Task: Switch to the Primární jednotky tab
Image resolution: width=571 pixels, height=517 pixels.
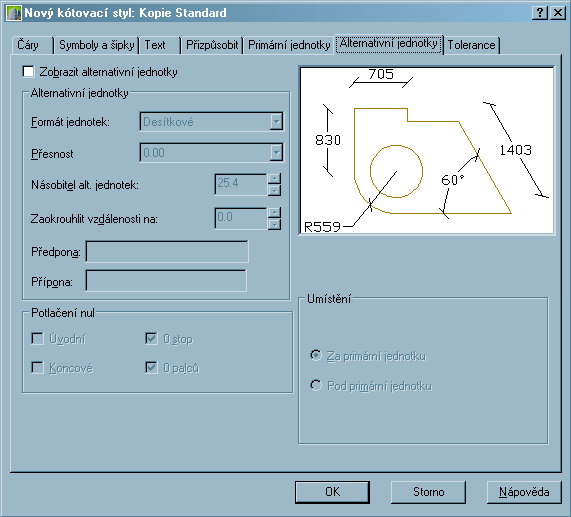Action: 289,45
